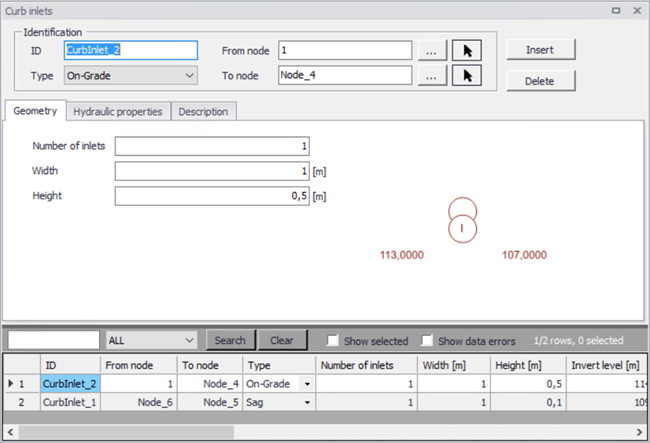Click the Node_5 To node cell
This screenshot has height=443, width=650.
point(210,402)
